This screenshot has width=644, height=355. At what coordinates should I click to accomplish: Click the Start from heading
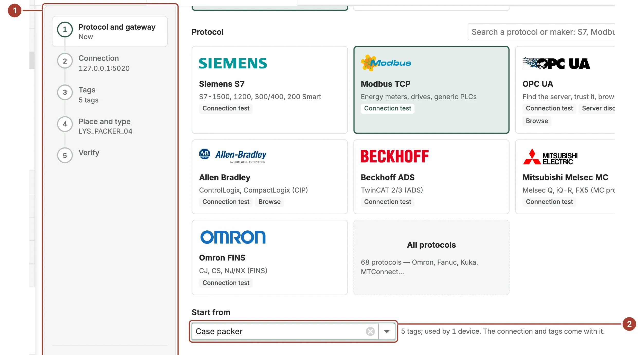pos(211,312)
